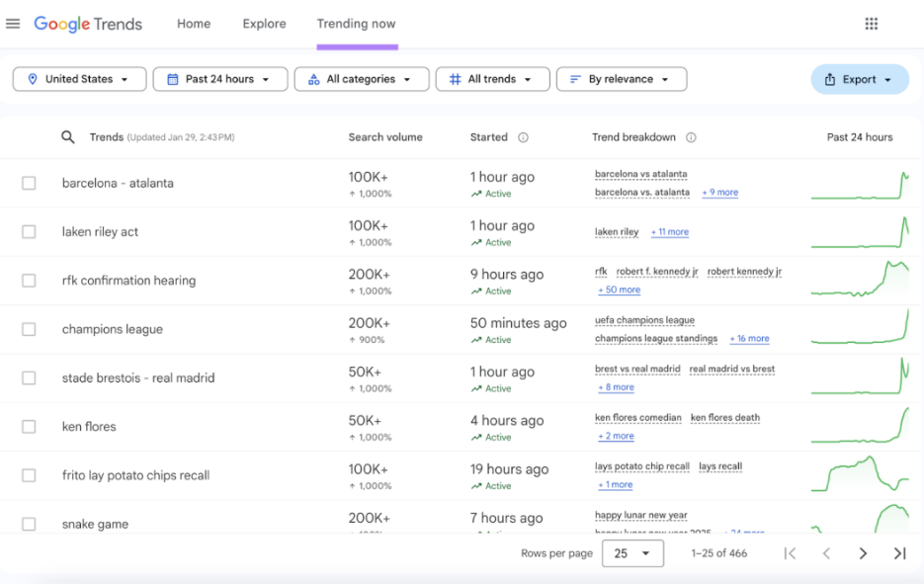Expand '+ 11 more' for laken riley act

click(670, 231)
